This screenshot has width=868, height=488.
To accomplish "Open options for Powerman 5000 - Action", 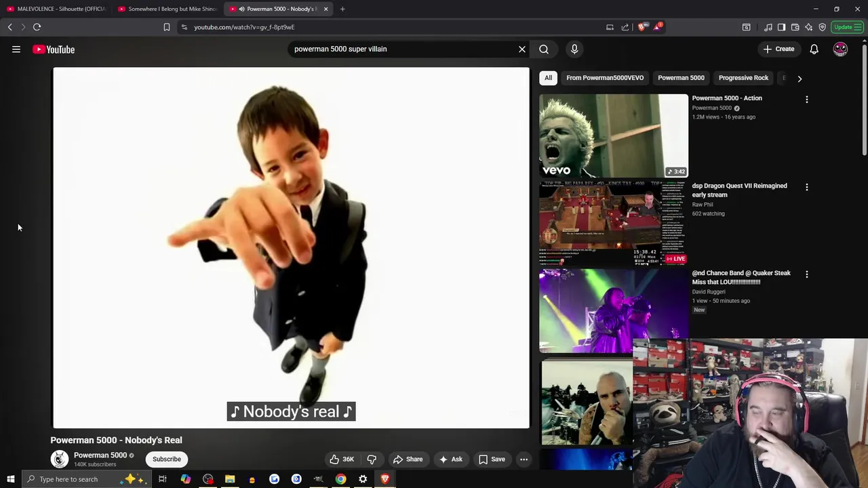I will click(x=807, y=99).
